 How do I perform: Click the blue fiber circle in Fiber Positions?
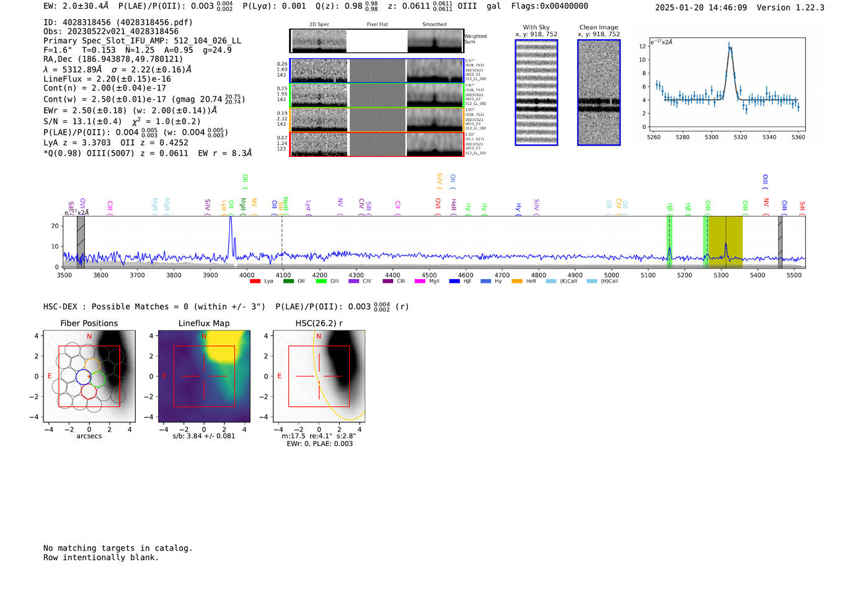[83, 376]
